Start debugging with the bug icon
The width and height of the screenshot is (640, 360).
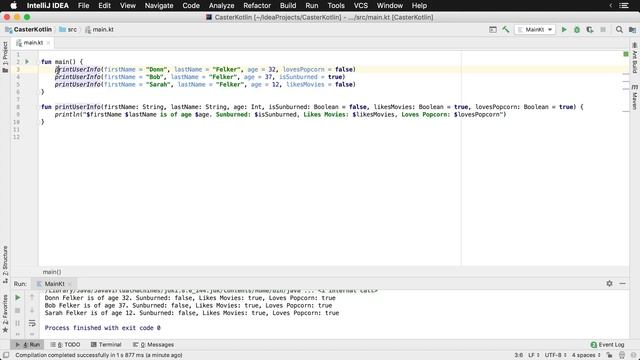tap(577, 29)
